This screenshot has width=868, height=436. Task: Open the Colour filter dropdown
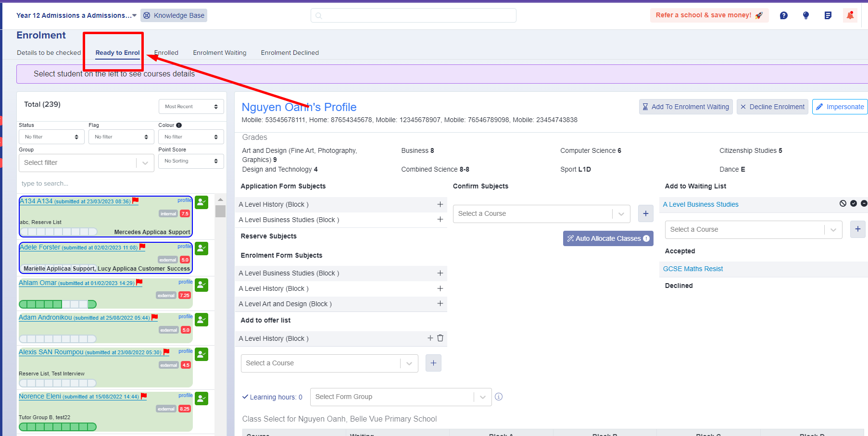(191, 137)
